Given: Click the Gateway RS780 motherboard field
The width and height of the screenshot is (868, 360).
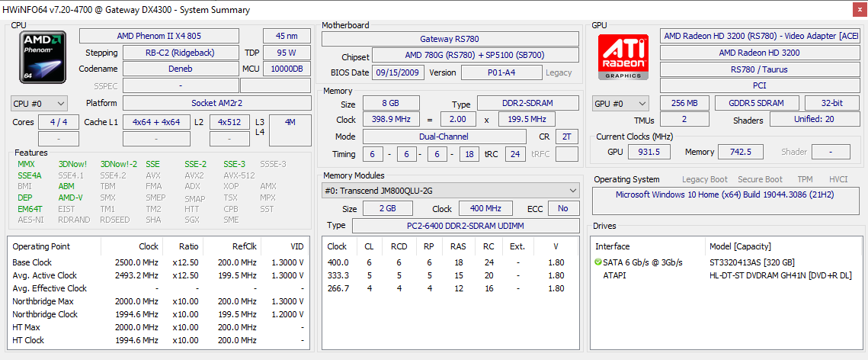Looking at the screenshot, I should 450,39.
